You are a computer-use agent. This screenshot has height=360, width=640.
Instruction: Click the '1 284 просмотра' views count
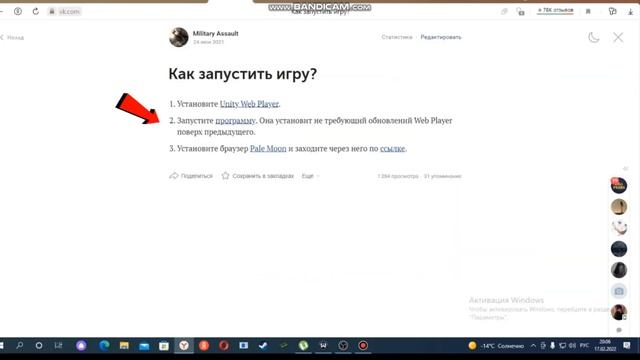tap(398, 176)
